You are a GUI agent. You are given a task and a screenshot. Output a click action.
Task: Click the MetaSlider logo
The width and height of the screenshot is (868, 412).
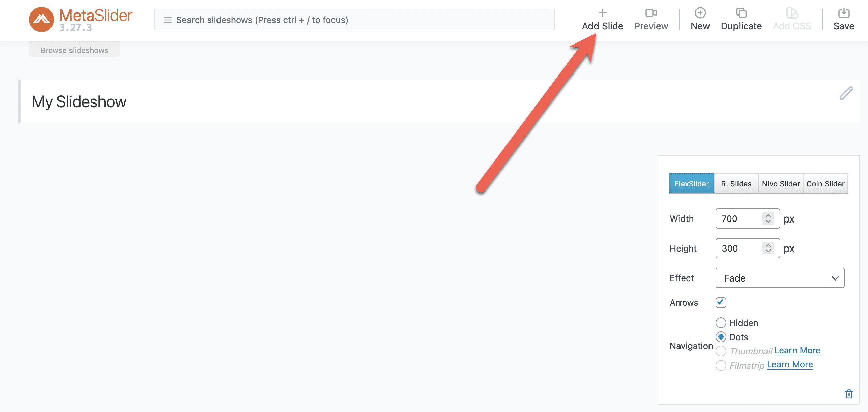81,20
